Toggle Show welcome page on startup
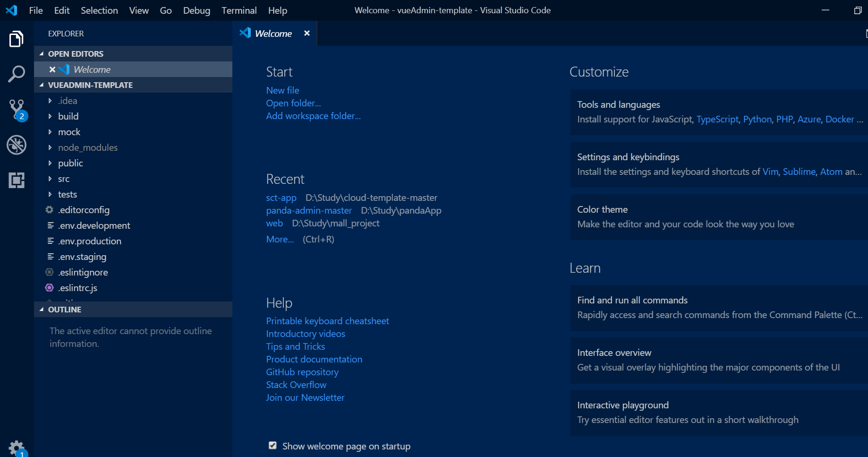This screenshot has width=868, height=457. click(x=272, y=445)
